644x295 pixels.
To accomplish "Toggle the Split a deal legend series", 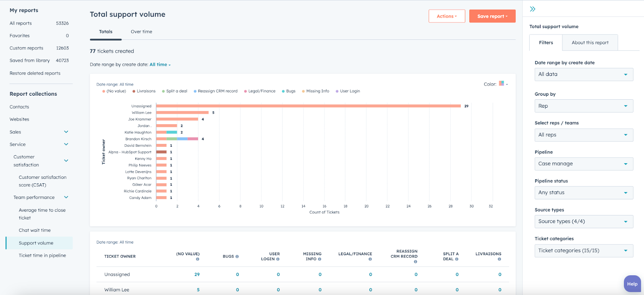I will pyautogui.click(x=175, y=91).
